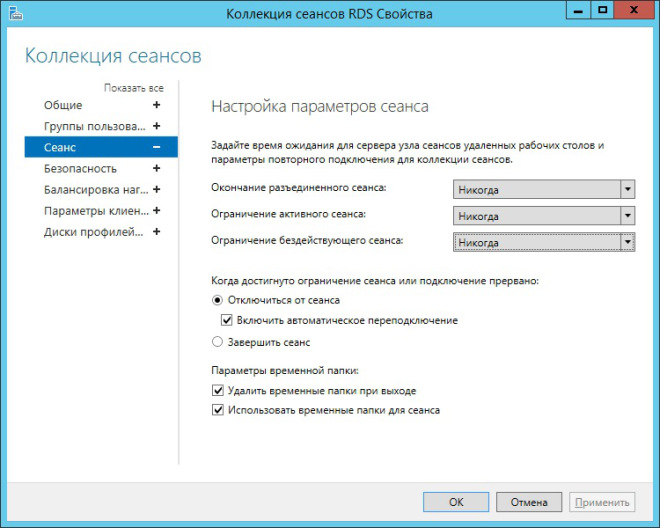Toggle Использовать временные папки для сеанса
660x528 pixels.
pyautogui.click(x=218, y=410)
